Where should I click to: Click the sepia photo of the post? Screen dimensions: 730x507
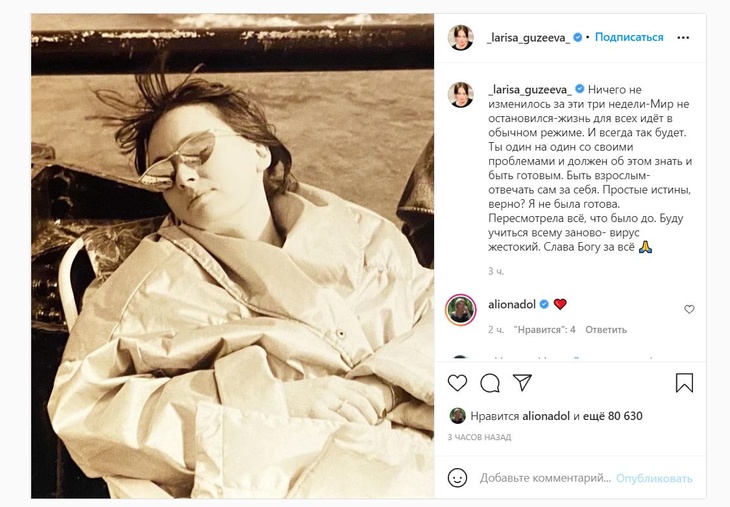click(x=233, y=256)
